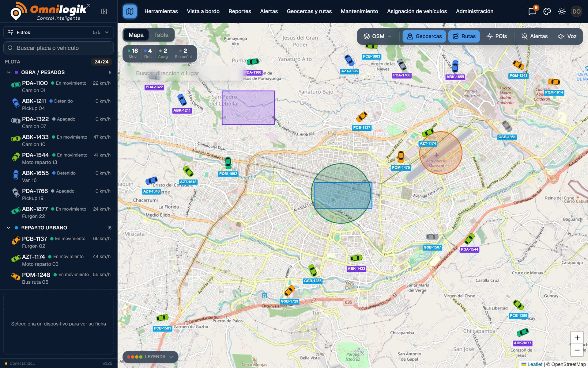588x368 pixels.
Task: Select GSB-1951 gray car marker on map
Action: [x=507, y=126]
